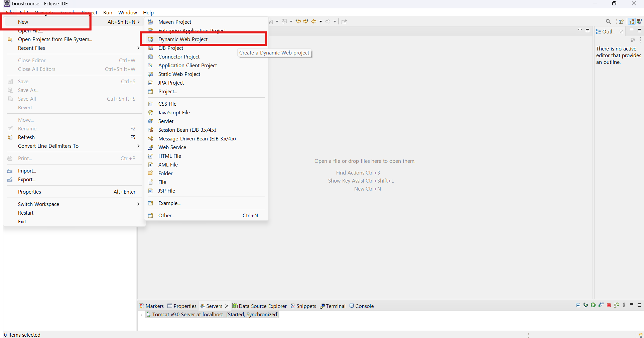Click Open Projects from File System
The image size is (644, 338).
coord(74,39)
